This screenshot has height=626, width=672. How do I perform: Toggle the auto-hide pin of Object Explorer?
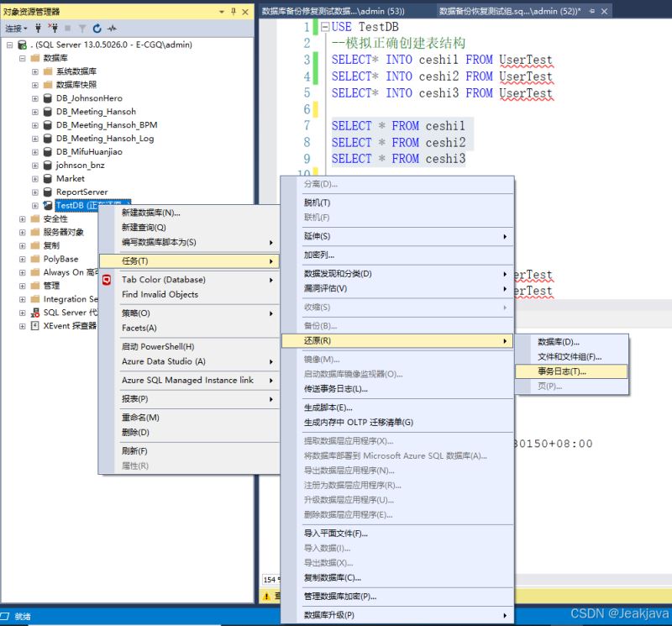(x=234, y=12)
